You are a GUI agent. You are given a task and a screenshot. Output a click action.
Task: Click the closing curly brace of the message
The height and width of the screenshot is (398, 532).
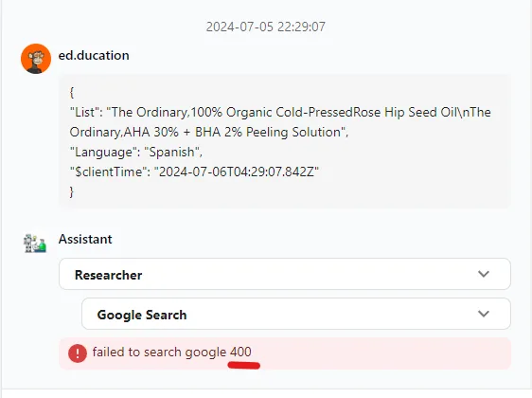72,191
